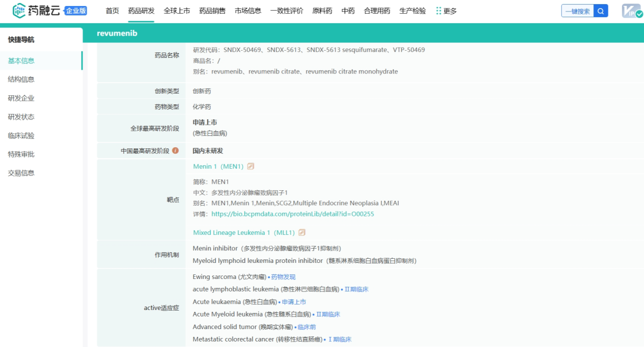Open the 首页 menu
644x347 pixels.
[x=112, y=11]
